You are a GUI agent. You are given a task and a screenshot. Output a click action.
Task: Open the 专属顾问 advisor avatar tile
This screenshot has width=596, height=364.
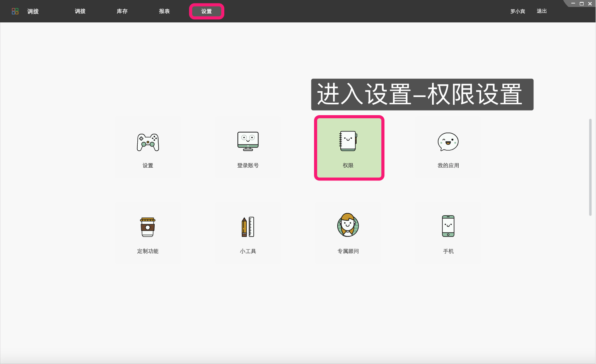pyautogui.click(x=348, y=233)
